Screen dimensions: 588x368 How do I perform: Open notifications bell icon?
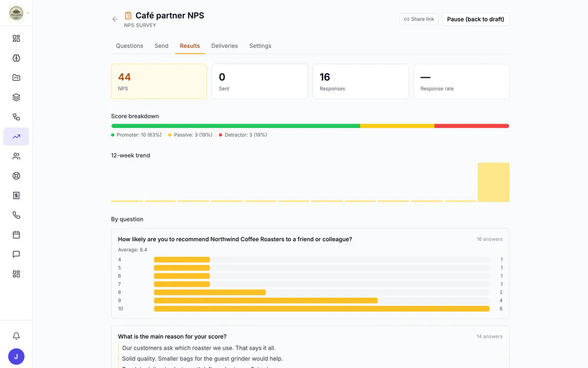[x=16, y=336]
